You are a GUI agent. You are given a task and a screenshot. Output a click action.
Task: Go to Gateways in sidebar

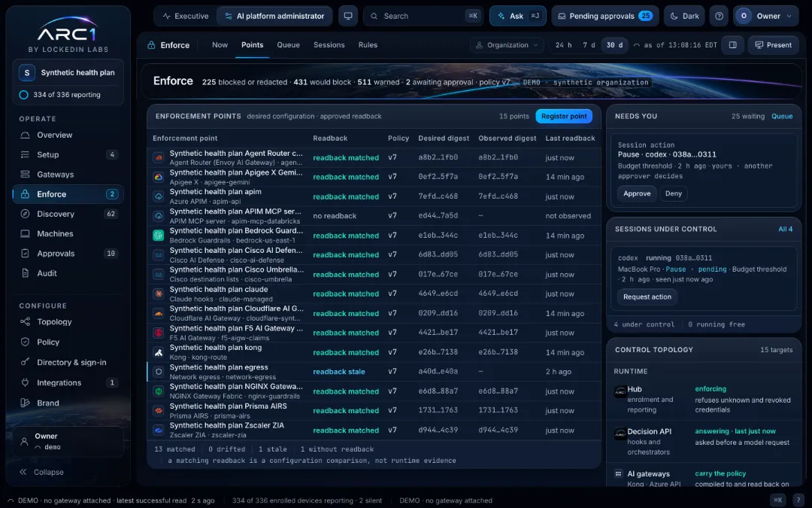68,174
